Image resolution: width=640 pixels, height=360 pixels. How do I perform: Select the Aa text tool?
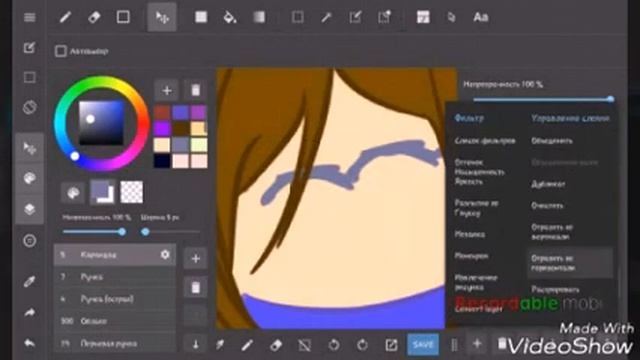[480, 17]
